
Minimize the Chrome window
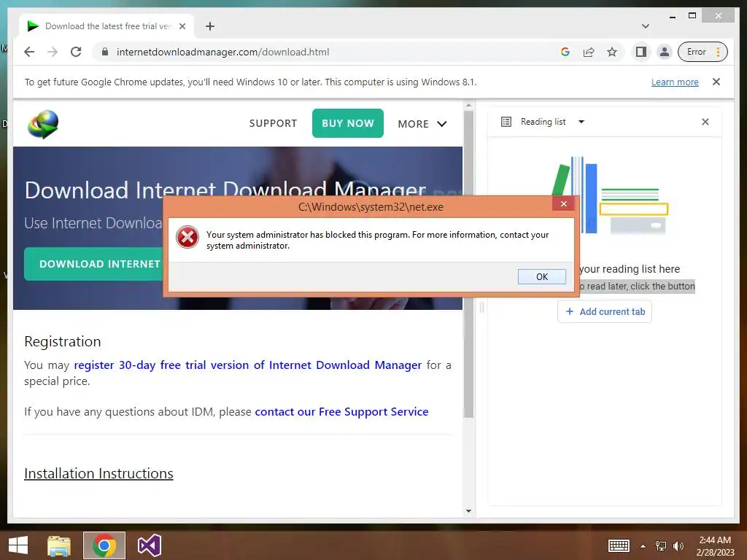pyautogui.click(x=672, y=16)
